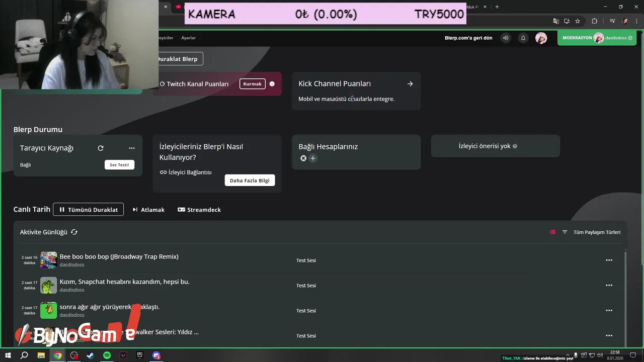The height and width of the screenshot is (362, 644).
Task: Click Chrome install app icon
Action: coord(567,21)
